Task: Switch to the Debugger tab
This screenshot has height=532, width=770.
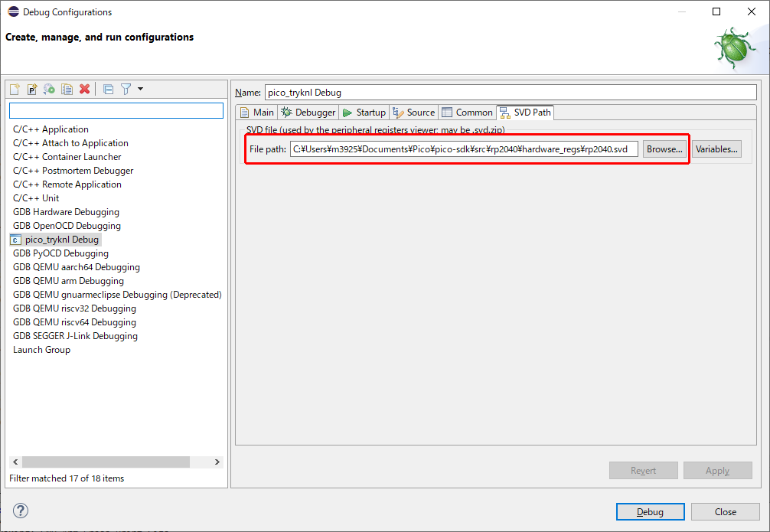Action: pyautogui.click(x=308, y=113)
